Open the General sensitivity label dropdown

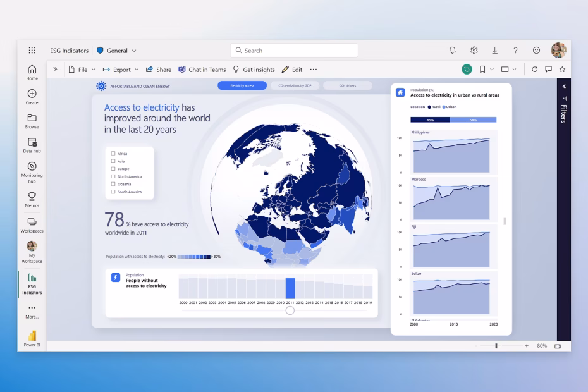116,51
